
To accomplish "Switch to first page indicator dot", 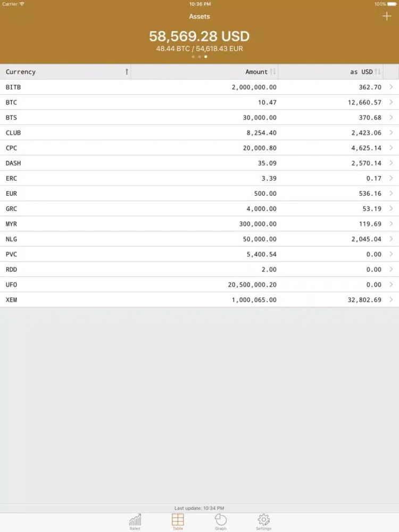I will click(193, 56).
